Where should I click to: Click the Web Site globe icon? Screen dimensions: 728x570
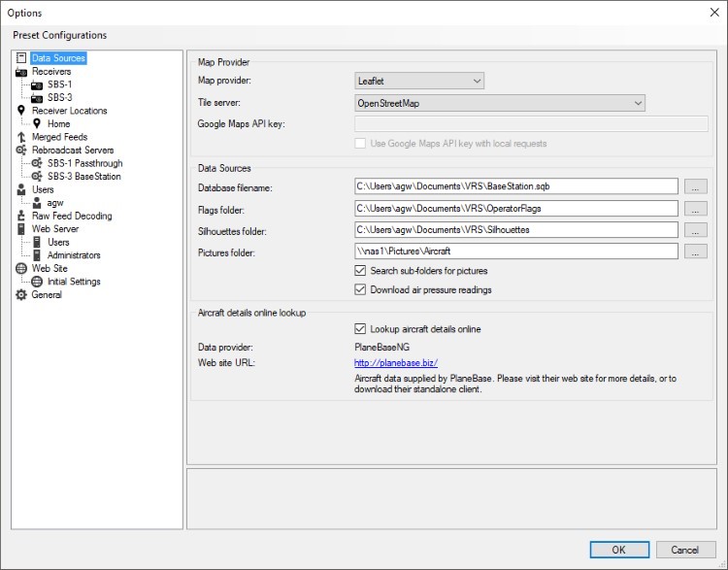[x=21, y=269]
